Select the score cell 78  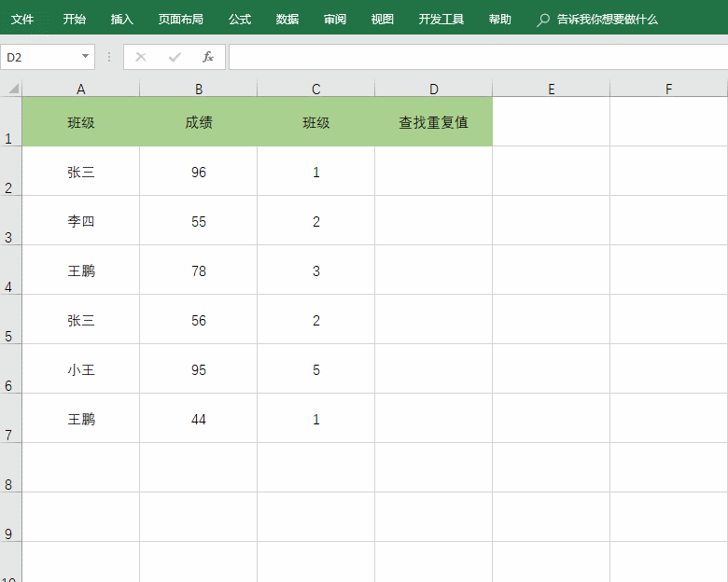[198, 270]
